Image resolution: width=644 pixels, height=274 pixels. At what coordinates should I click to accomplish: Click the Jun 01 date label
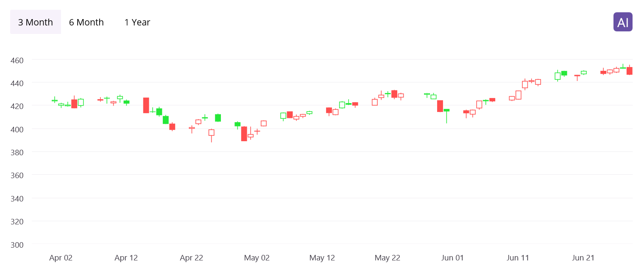click(452, 258)
